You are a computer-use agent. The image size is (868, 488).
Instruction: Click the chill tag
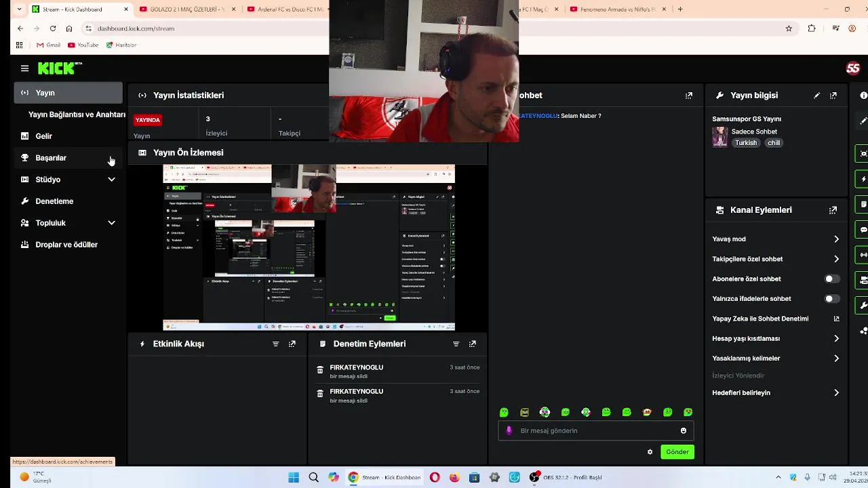tap(774, 143)
